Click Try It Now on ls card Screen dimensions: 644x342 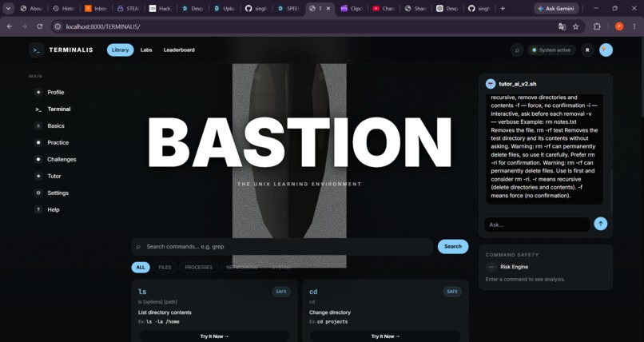coord(214,336)
